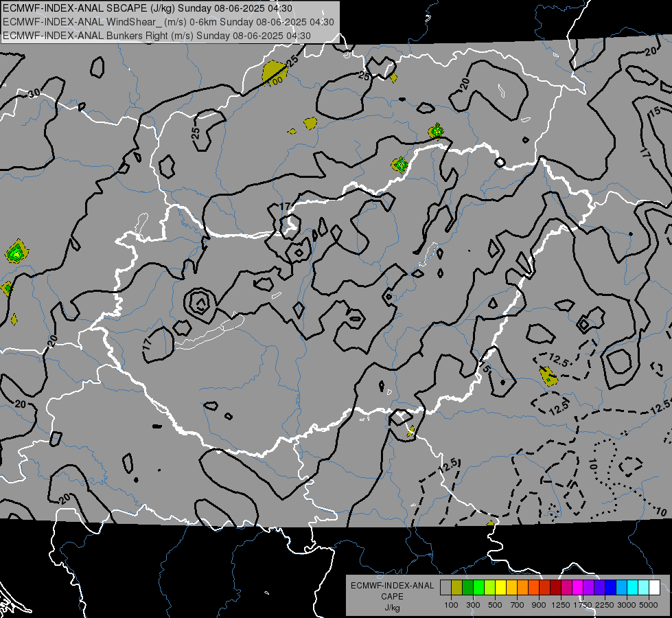Click the J/kg unit label in legend

coord(392,608)
